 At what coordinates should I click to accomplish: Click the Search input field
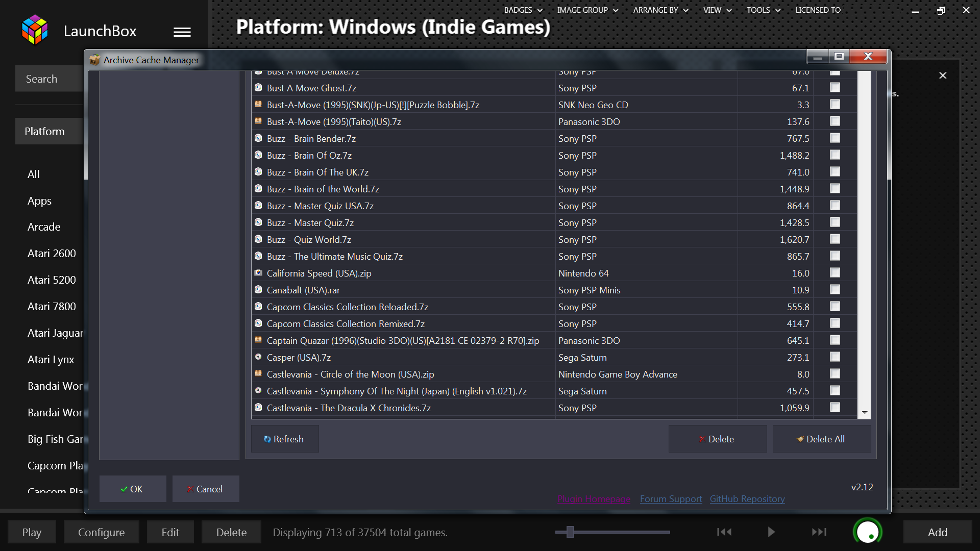point(50,79)
